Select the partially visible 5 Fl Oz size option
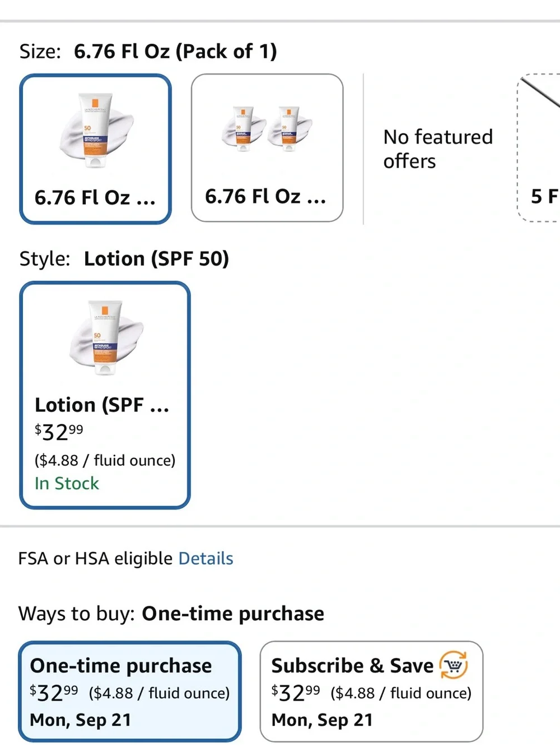 [538, 148]
